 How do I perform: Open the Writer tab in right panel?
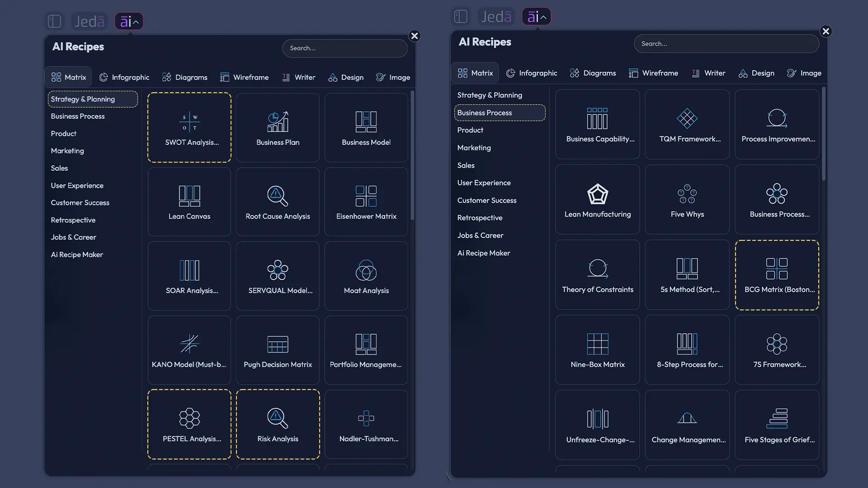point(708,73)
